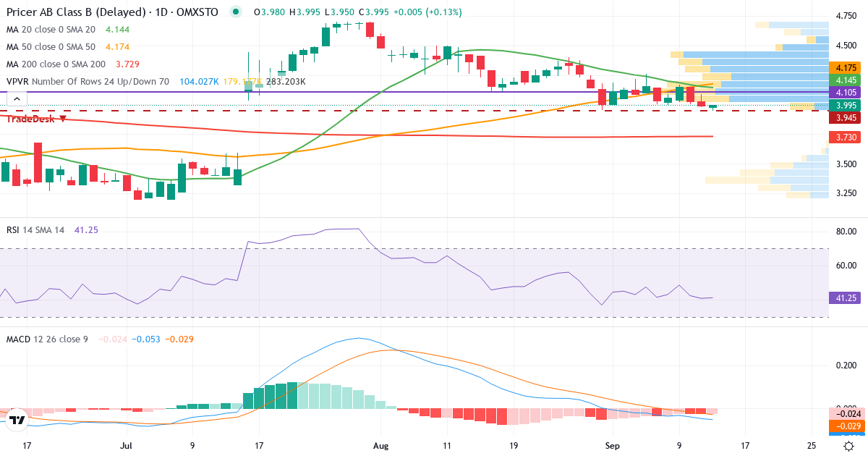This screenshot has height=456, width=868.
Task: Click the red triangle next to TradeDesk
Action: coord(63,119)
